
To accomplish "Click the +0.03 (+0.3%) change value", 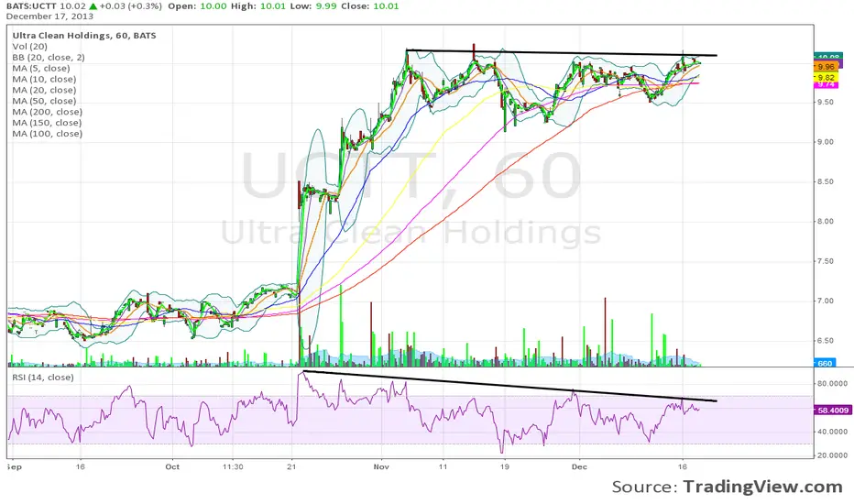I will pos(131,6).
